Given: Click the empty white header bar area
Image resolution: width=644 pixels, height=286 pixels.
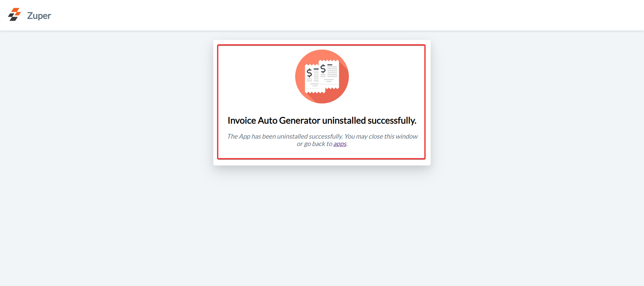Looking at the screenshot, I should point(335,15).
